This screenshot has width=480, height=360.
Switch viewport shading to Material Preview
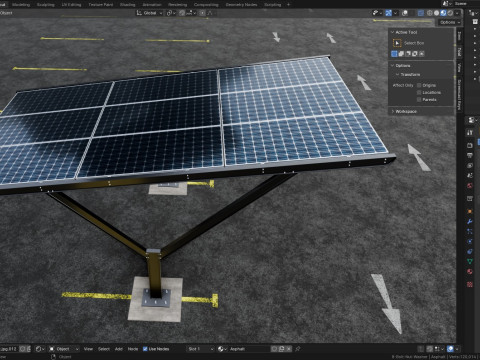pyautogui.click(x=443, y=13)
